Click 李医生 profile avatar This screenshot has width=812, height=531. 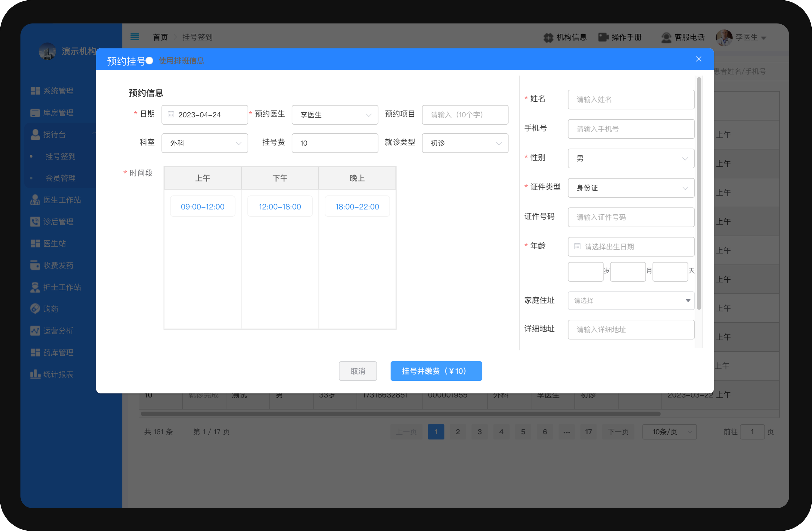point(724,38)
